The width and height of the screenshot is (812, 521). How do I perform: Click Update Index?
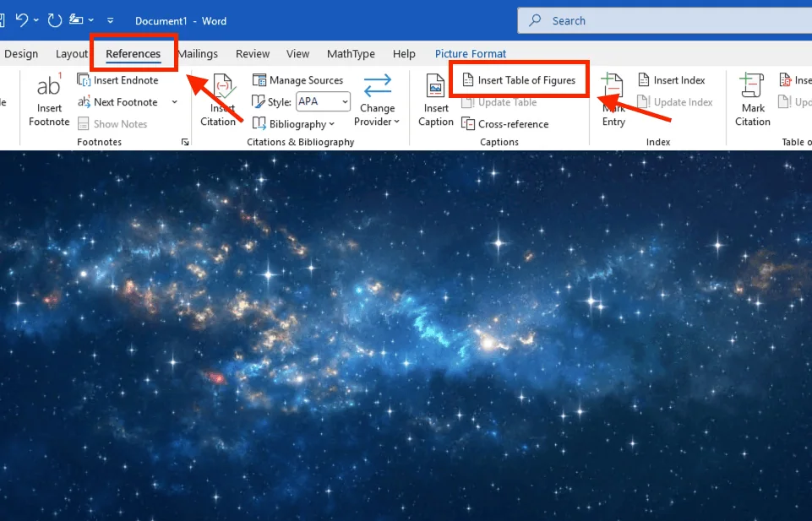[x=675, y=102]
